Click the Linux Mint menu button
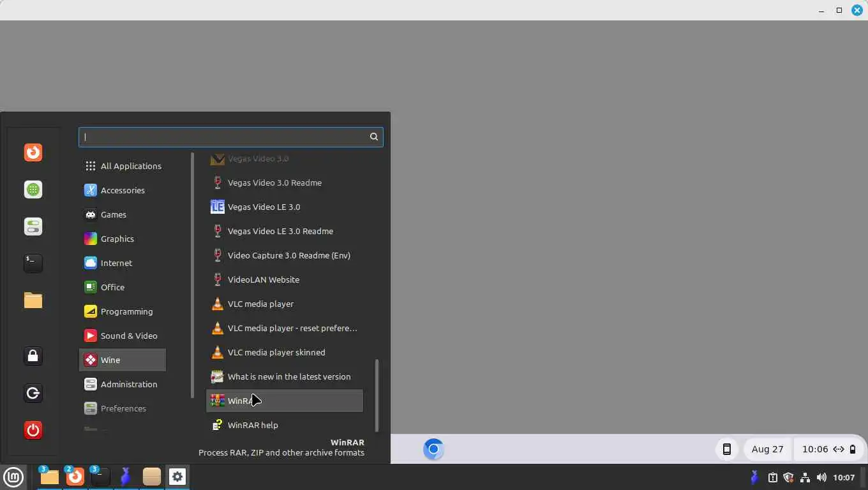Screen dimensions: 868x490 point(13,477)
